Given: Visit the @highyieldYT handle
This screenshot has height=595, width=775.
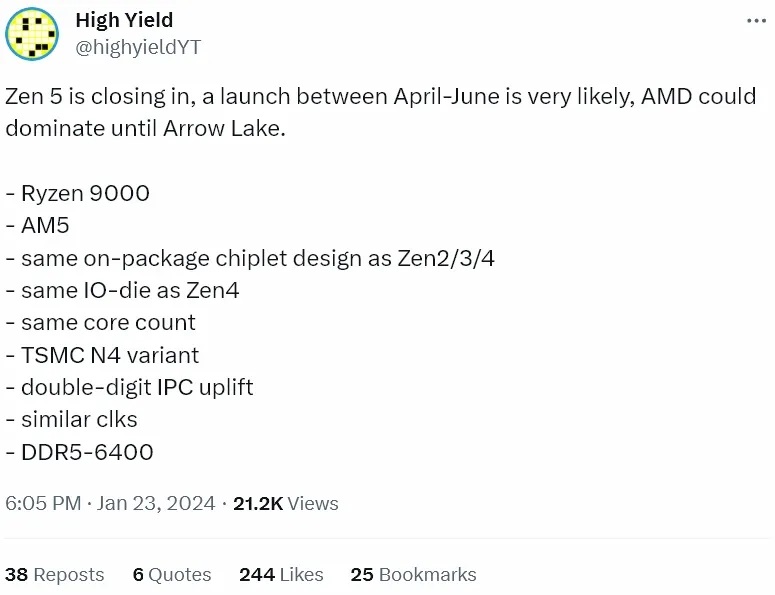Looking at the screenshot, I should tap(138, 47).
